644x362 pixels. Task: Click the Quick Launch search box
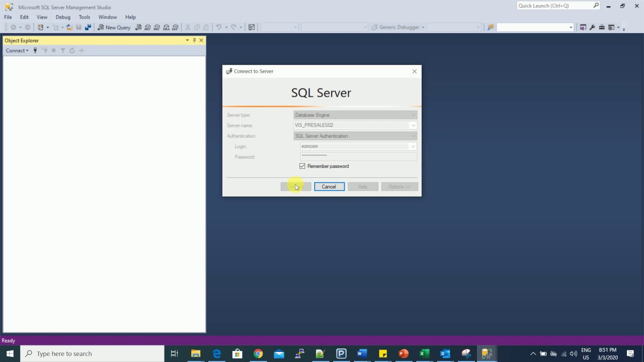pyautogui.click(x=558, y=6)
